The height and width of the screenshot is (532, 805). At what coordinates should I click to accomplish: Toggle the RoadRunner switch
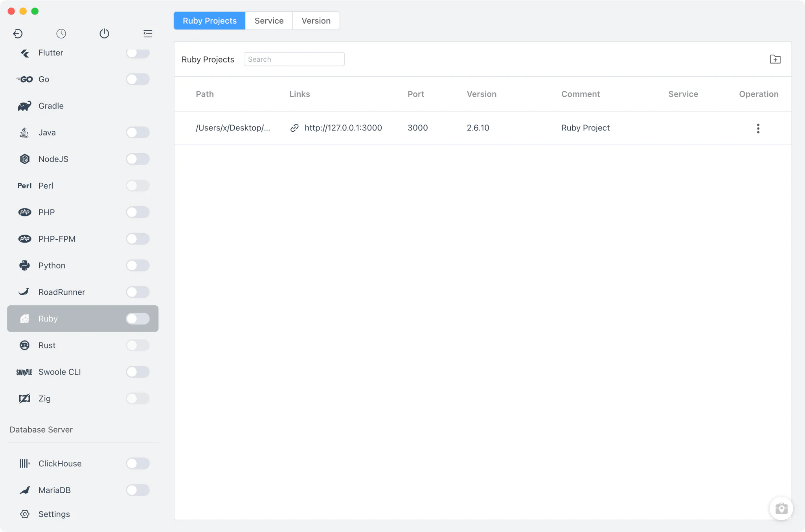[x=138, y=292]
